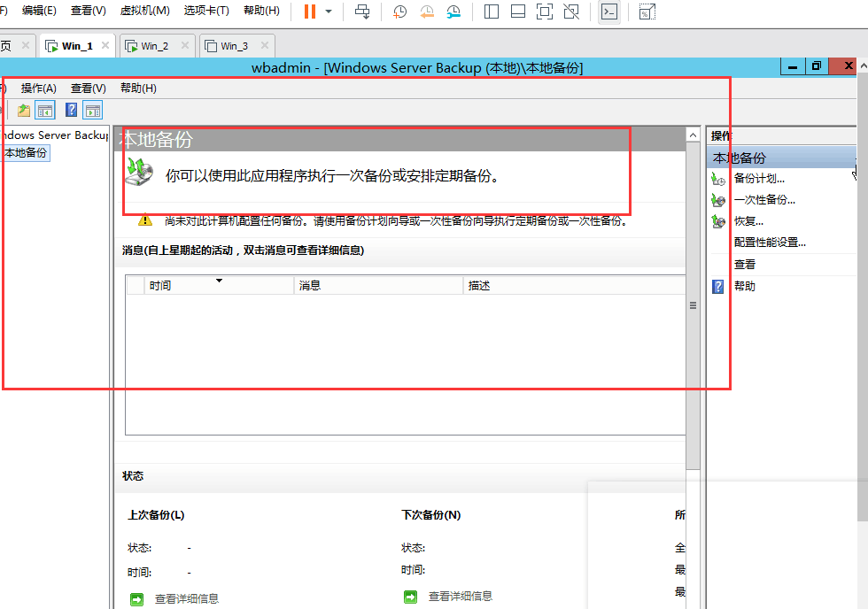
Task: Open 配置性能设置... action
Action: pyautogui.click(x=770, y=243)
